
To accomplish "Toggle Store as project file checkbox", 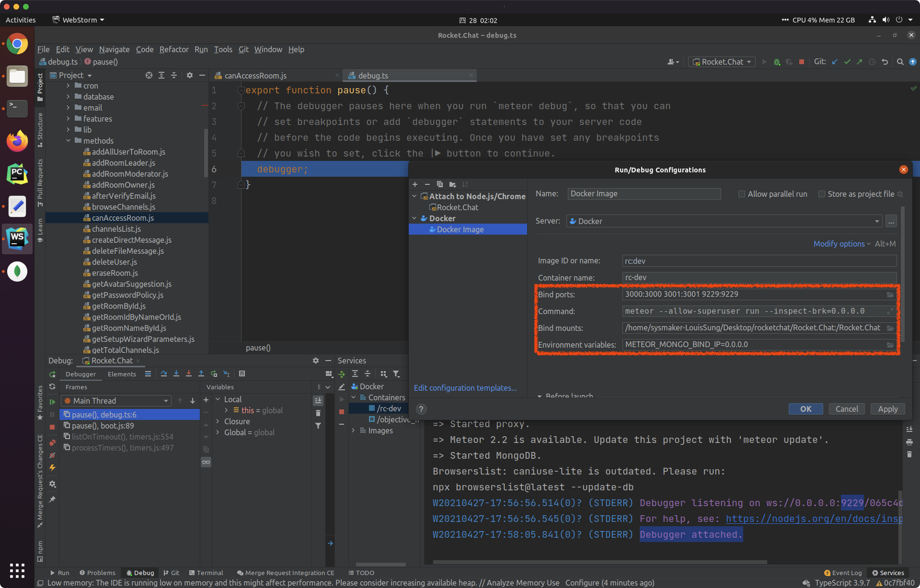I will pyautogui.click(x=821, y=193).
